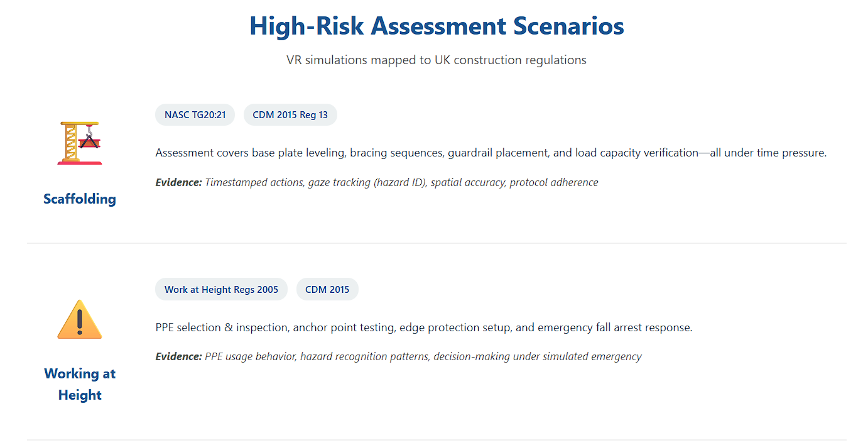Click the scaffolding crane icon
Image resolution: width=868 pixels, height=445 pixels.
[x=80, y=143]
